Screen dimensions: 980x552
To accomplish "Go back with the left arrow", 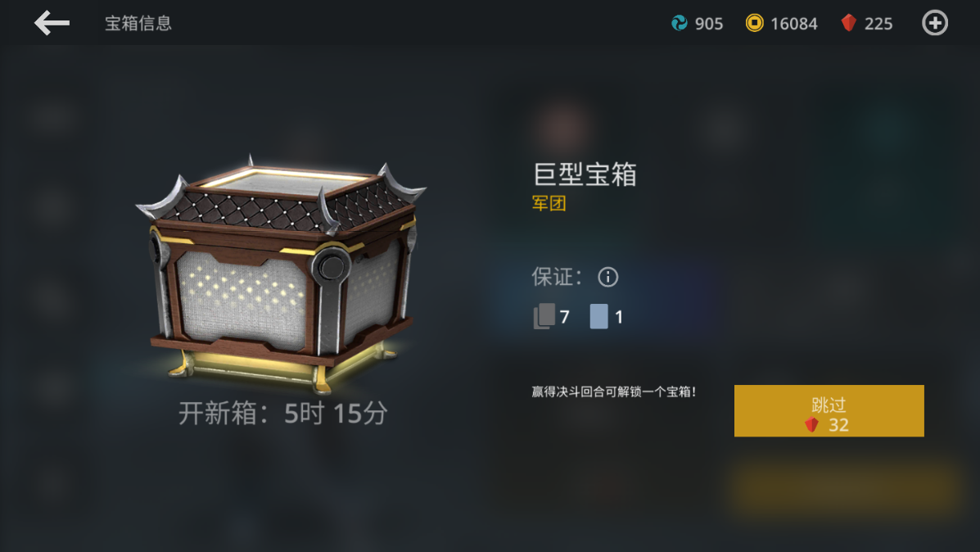I will (x=52, y=23).
